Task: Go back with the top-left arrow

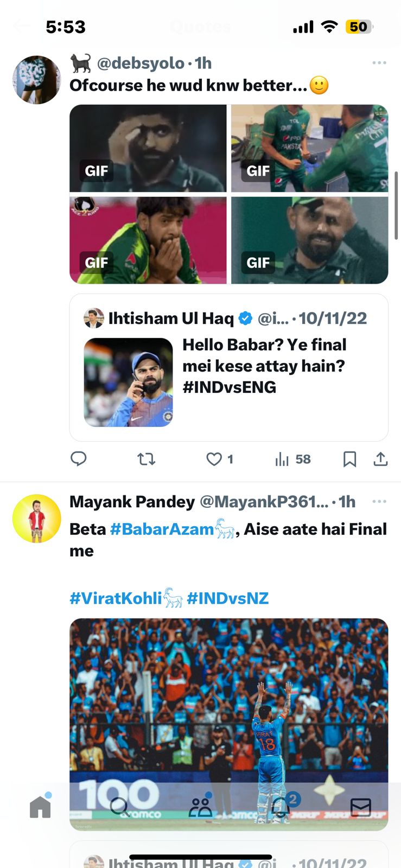Action: [21, 26]
